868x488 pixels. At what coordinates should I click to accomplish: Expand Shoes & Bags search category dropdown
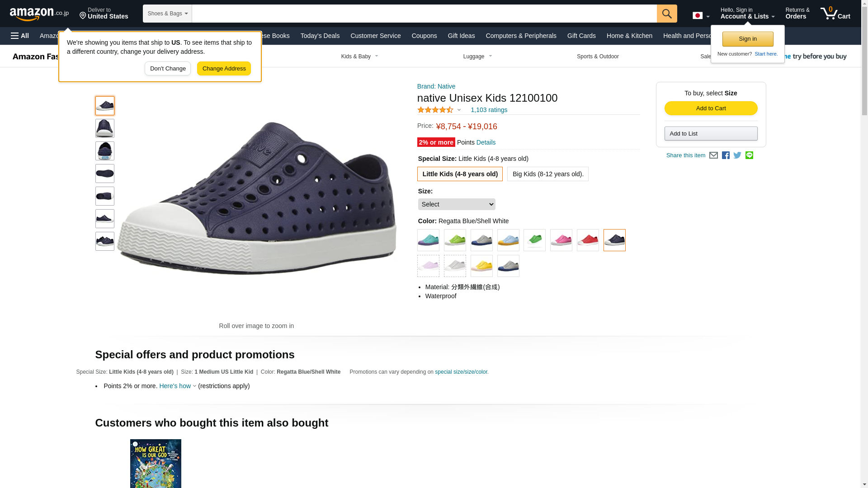click(167, 14)
